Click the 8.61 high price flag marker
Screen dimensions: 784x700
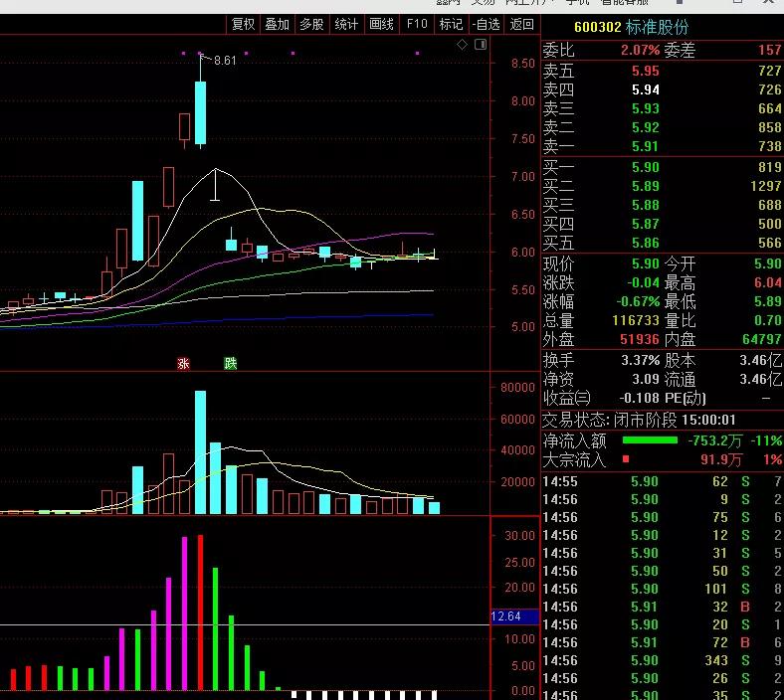tap(223, 61)
